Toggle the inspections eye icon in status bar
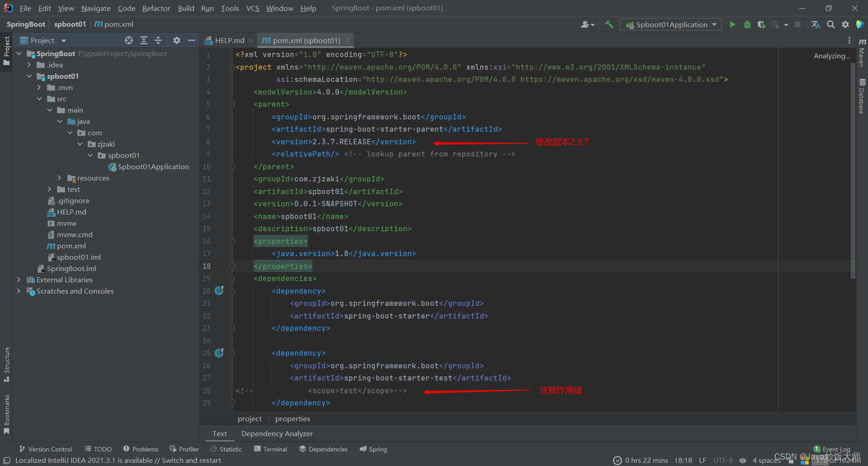 click(742, 461)
